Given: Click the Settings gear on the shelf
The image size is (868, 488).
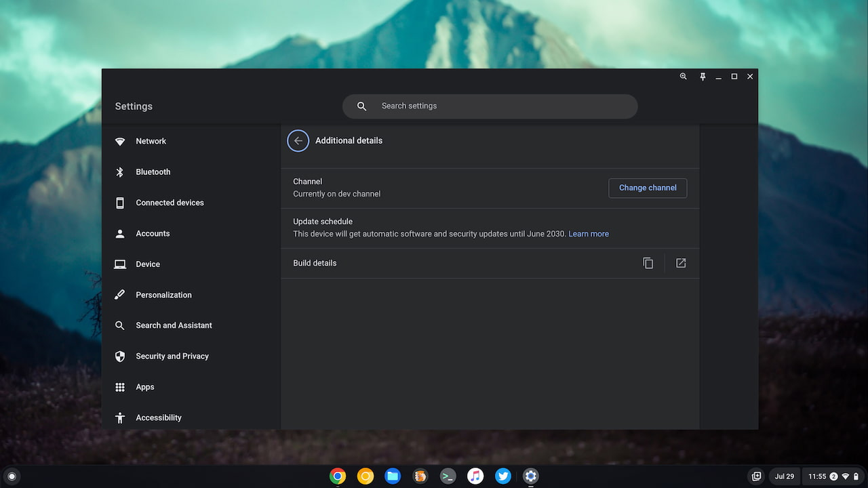Looking at the screenshot, I should tap(531, 476).
